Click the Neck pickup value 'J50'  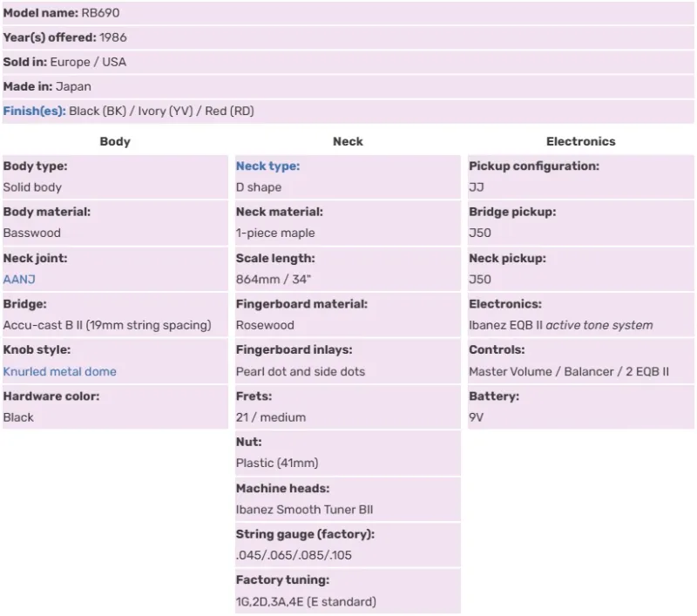point(480,280)
